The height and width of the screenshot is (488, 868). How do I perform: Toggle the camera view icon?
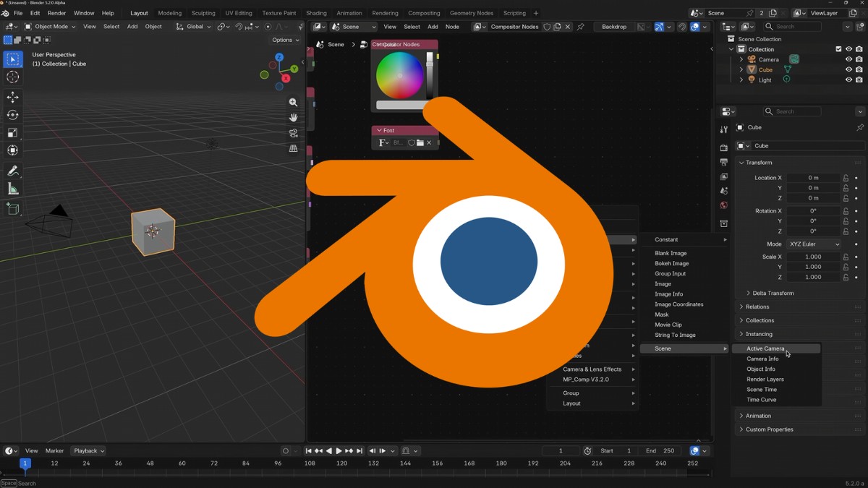(293, 133)
